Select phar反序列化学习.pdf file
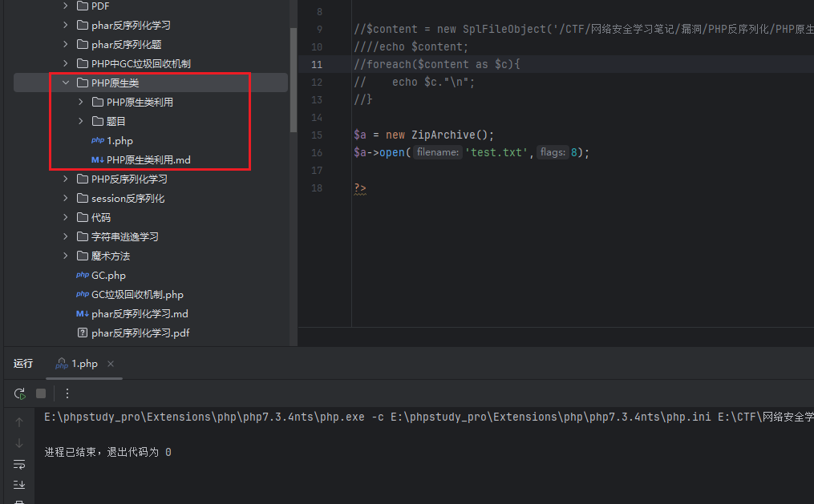The image size is (814, 504). (x=140, y=333)
